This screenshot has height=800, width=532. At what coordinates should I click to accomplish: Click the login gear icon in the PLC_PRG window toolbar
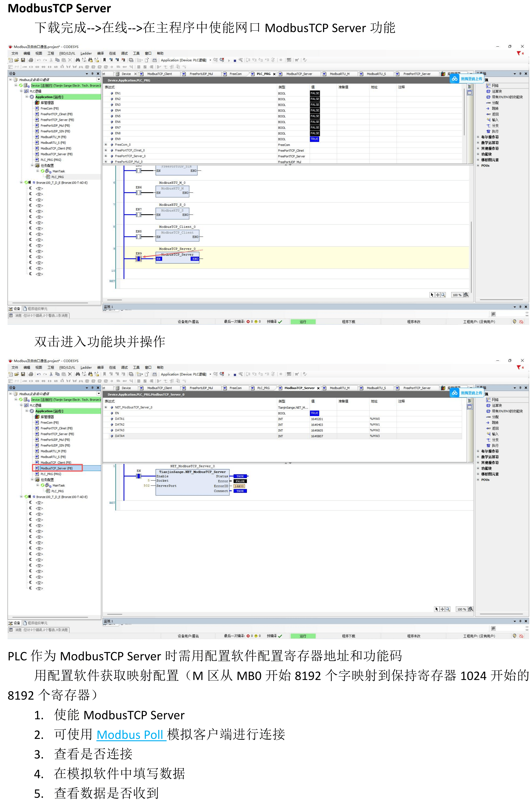click(x=216, y=60)
